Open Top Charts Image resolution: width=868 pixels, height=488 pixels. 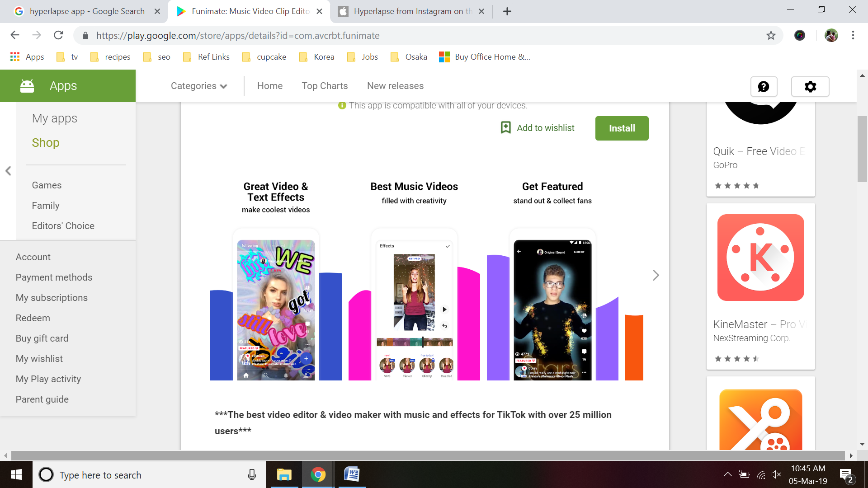(325, 86)
